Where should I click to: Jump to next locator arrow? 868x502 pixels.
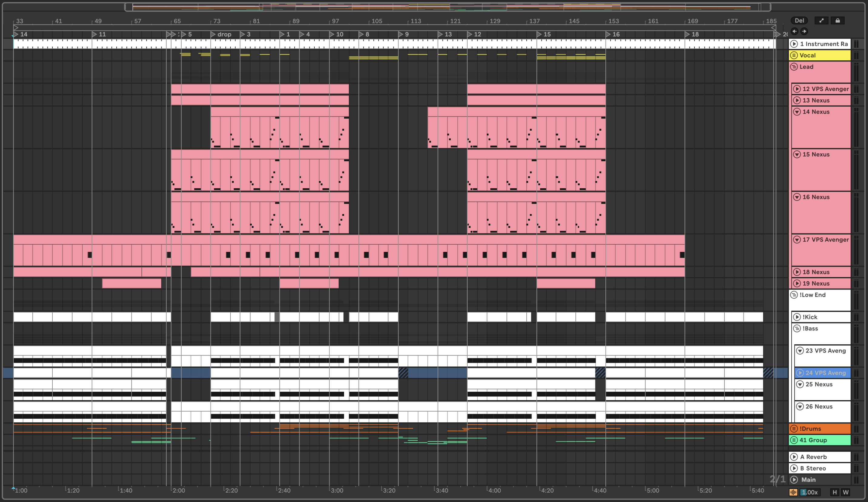(x=804, y=32)
